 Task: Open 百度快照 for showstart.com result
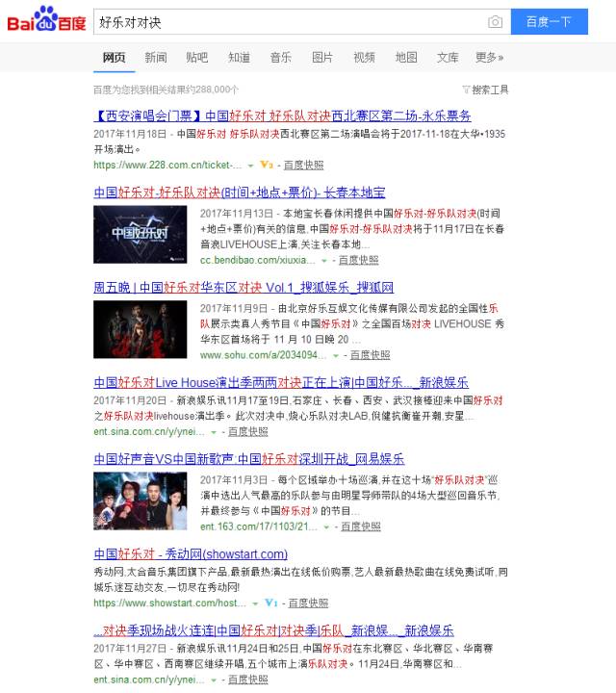coord(308,603)
